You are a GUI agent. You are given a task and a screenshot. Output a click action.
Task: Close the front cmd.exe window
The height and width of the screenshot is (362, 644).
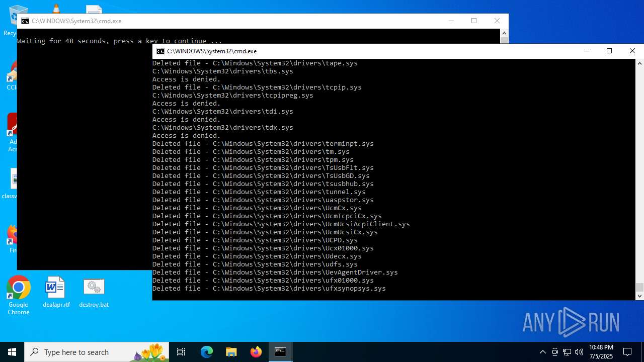click(x=632, y=51)
